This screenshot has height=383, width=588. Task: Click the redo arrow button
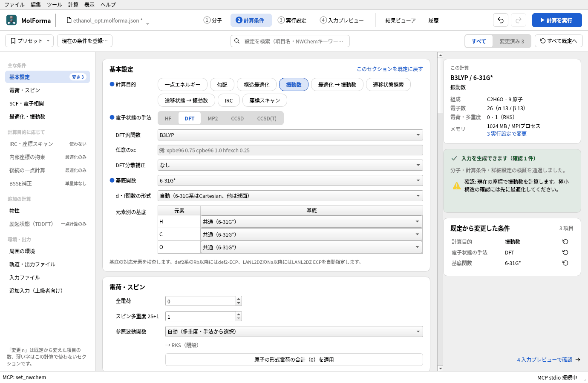(x=519, y=20)
